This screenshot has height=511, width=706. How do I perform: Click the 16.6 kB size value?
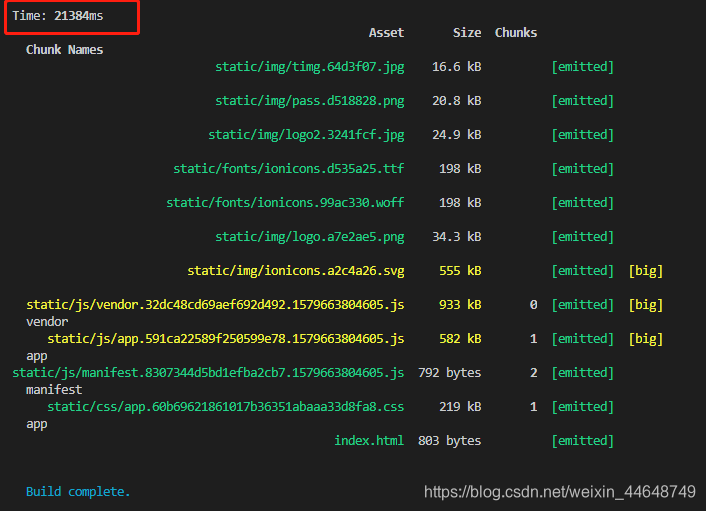(457, 67)
